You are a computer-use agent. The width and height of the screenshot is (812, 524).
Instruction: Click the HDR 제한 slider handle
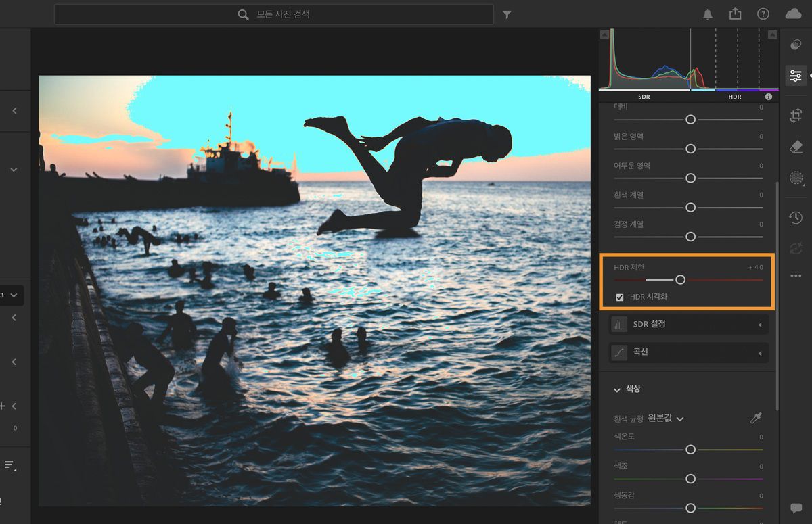(x=680, y=280)
